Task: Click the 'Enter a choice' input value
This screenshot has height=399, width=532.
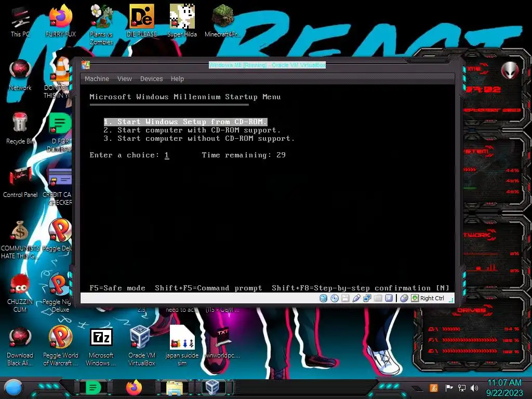Action: 167,155
